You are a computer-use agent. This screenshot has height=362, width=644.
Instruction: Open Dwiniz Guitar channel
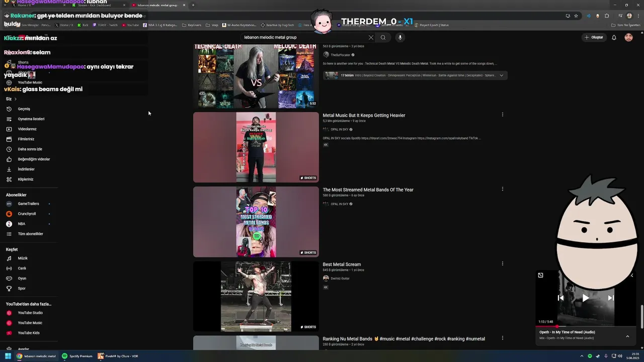point(340,279)
